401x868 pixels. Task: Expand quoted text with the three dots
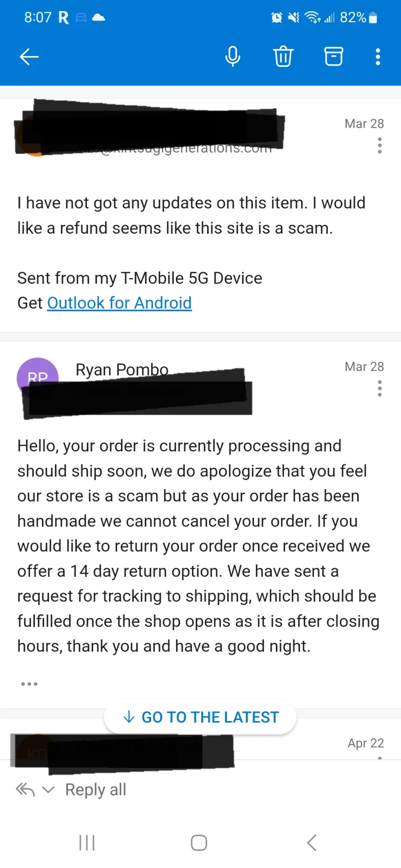point(29,684)
